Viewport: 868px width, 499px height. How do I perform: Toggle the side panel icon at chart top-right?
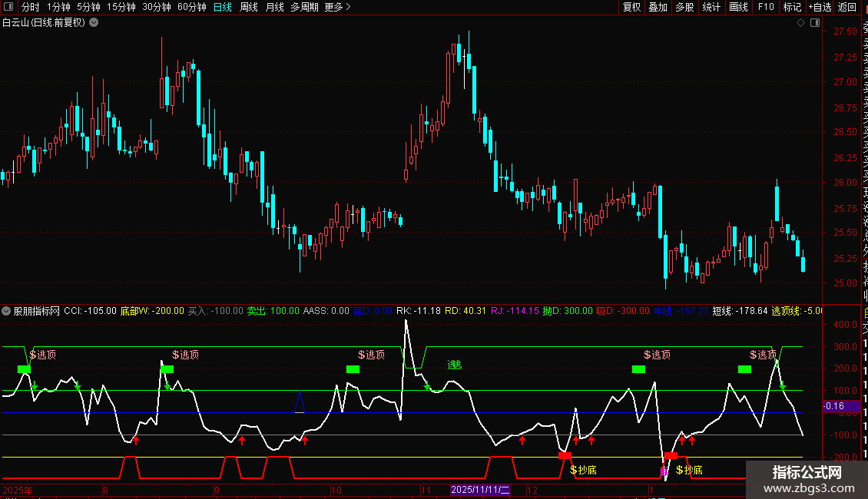[813, 23]
